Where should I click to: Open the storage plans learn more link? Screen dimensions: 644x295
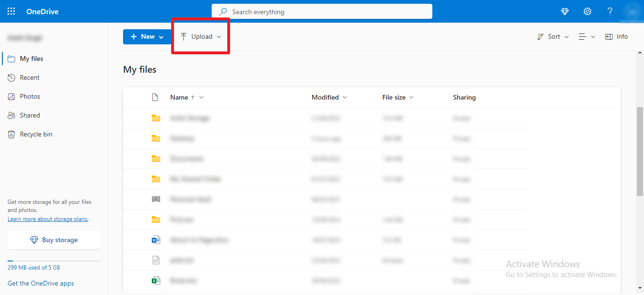pos(48,219)
